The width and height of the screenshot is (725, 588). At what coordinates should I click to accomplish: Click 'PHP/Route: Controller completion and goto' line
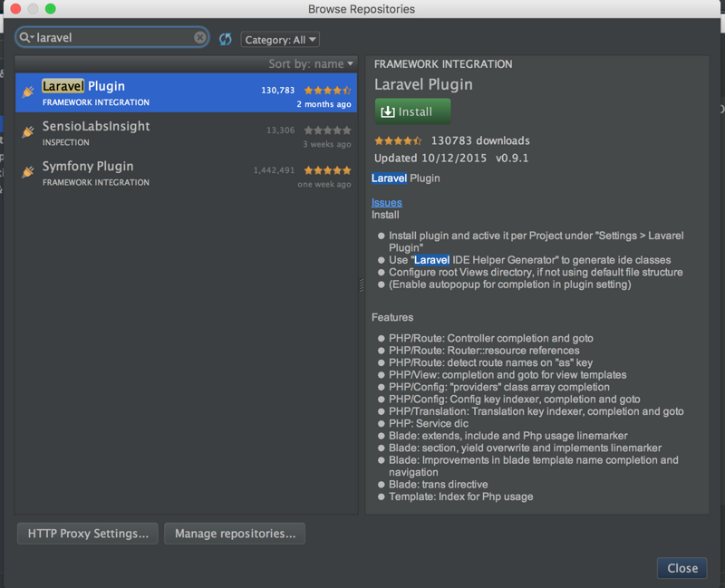(x=491, y=338)
